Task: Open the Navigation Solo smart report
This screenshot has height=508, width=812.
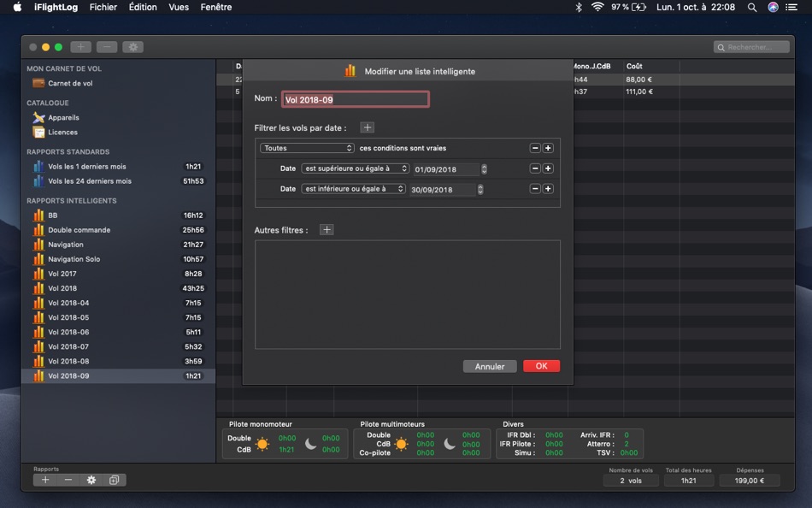Action: pos(118,258)
